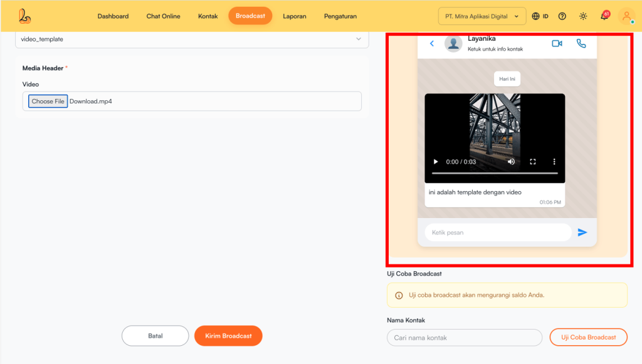Play the video in the preview
The image size is (642, 364).
436,162
